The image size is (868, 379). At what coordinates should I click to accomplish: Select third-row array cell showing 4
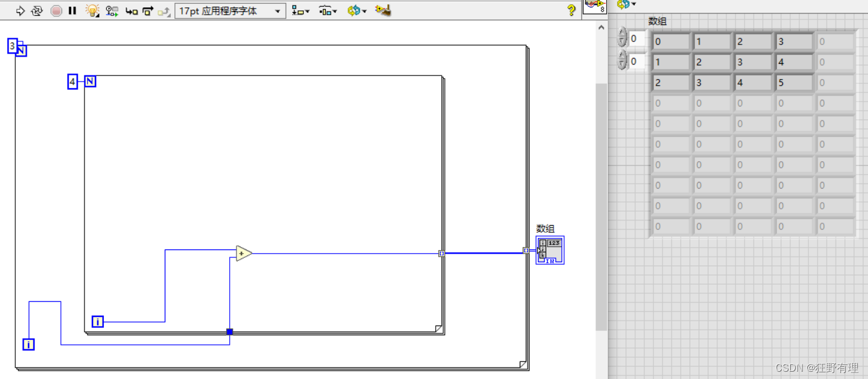[x=754, y=83]
